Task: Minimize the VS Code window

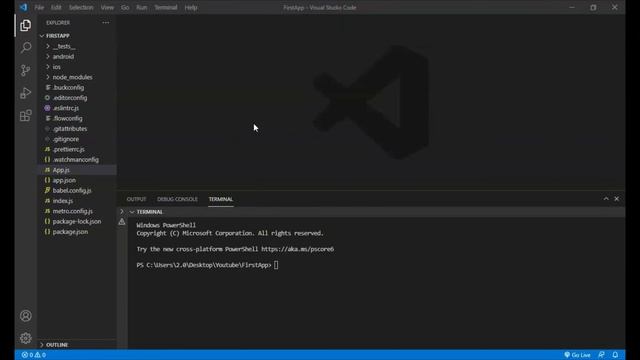Action: (x=572, y=7)
